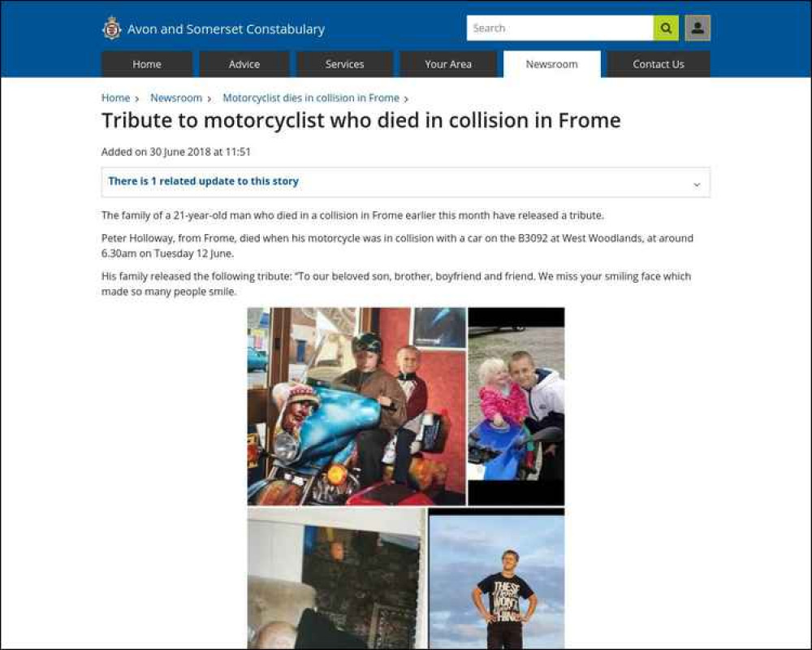This screenshot has height=650, width=812.
Task: Open 'Motorcyclist dies in collision in Frome' link
Action: 311,98
